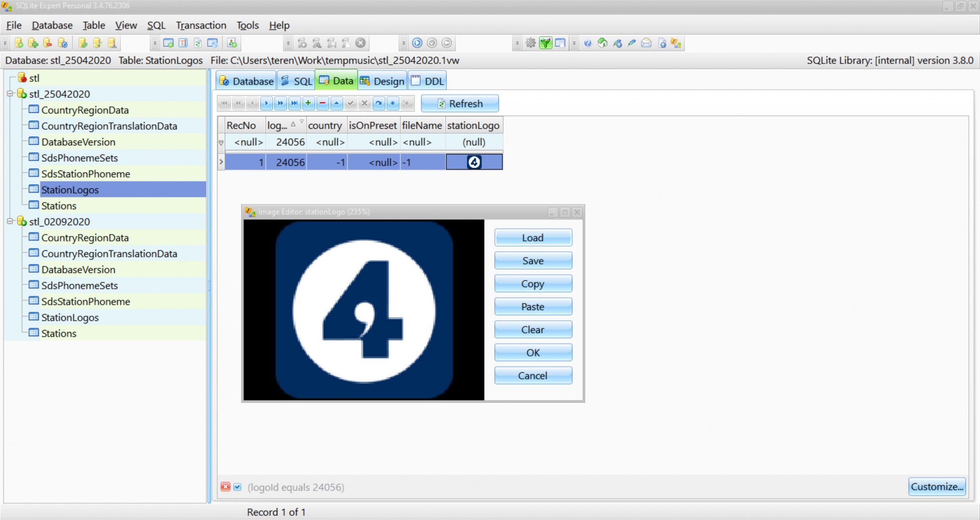Click the gear options icon in toolbar

click(x=530, y=43)
